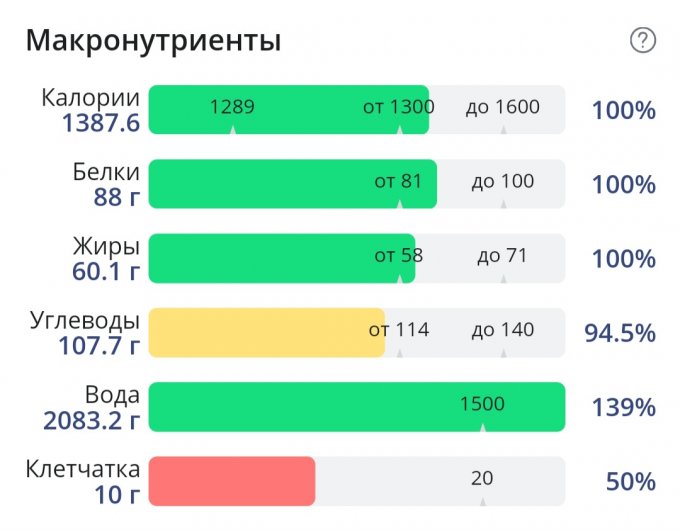Select the red Клетчатка progress bar
The width and height of the screenshot is (680, 530).
(x=231, y=481)
